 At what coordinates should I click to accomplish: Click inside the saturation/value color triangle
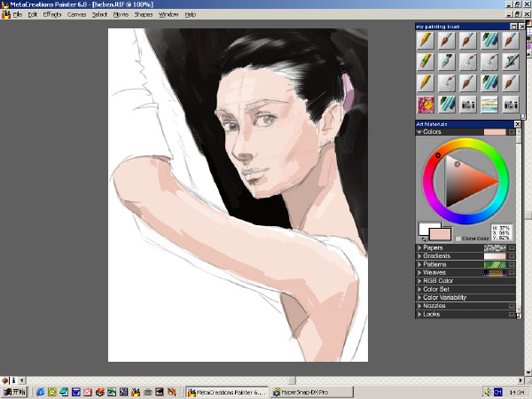tap(465, 182)
